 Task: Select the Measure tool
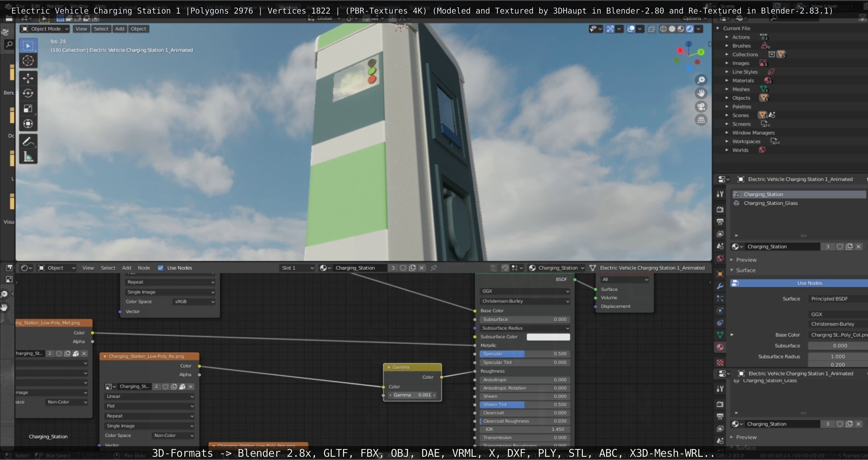(x=28, y=157)
